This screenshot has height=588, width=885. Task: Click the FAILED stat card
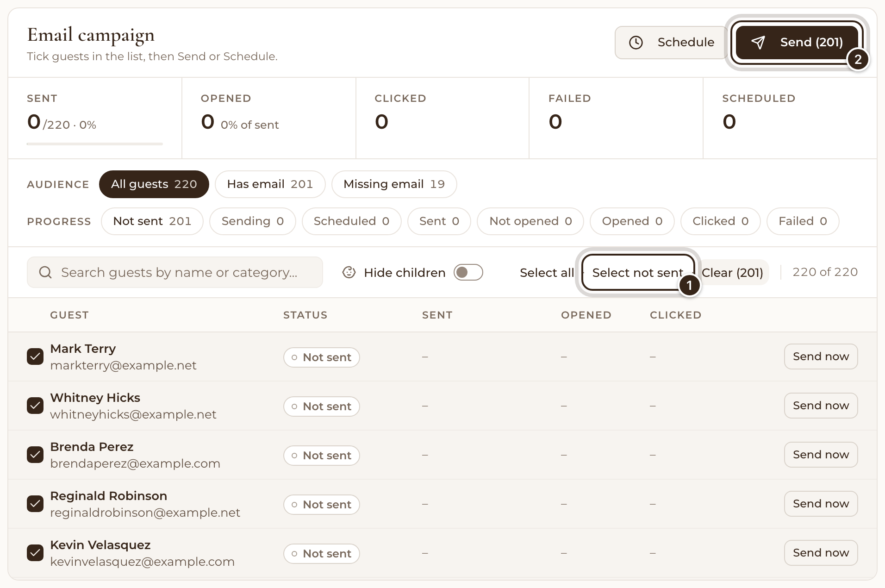616,118
